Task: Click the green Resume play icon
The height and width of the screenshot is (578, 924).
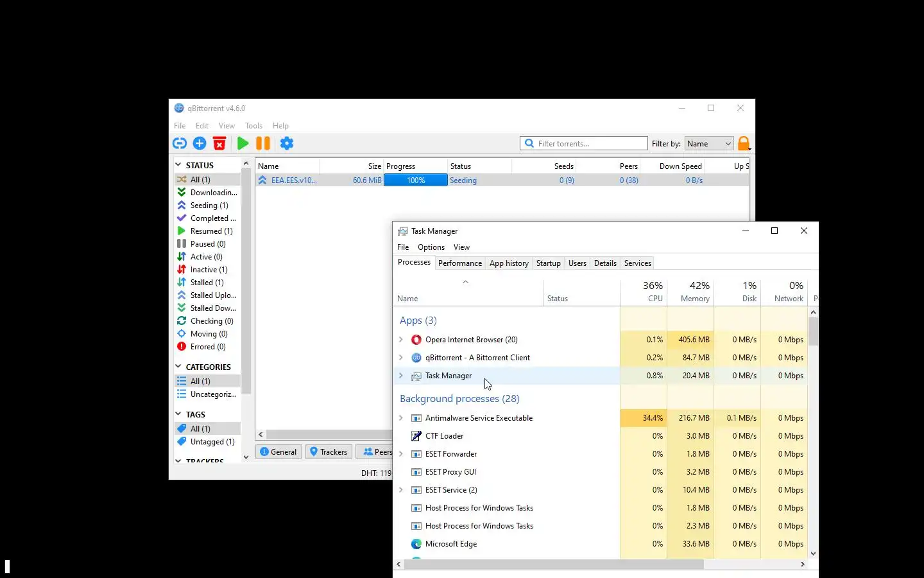Action: coord(243,143)
